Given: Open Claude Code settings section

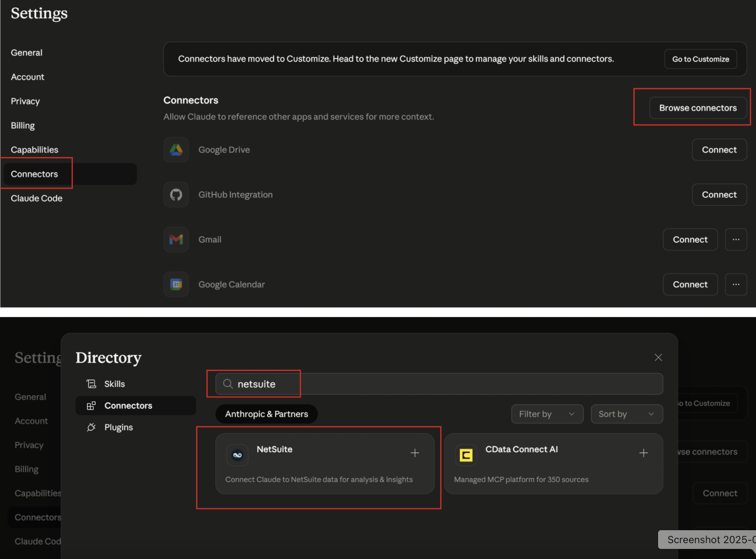Looking at the screenshot, I should [x=37, y=198].
